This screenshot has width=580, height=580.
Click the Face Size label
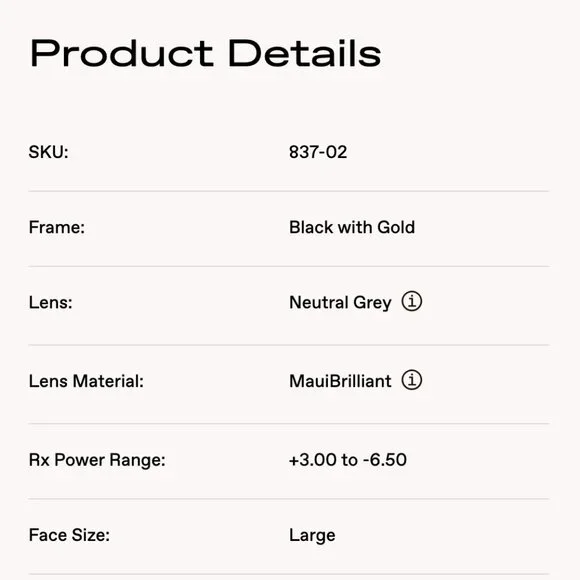point(69,535)
